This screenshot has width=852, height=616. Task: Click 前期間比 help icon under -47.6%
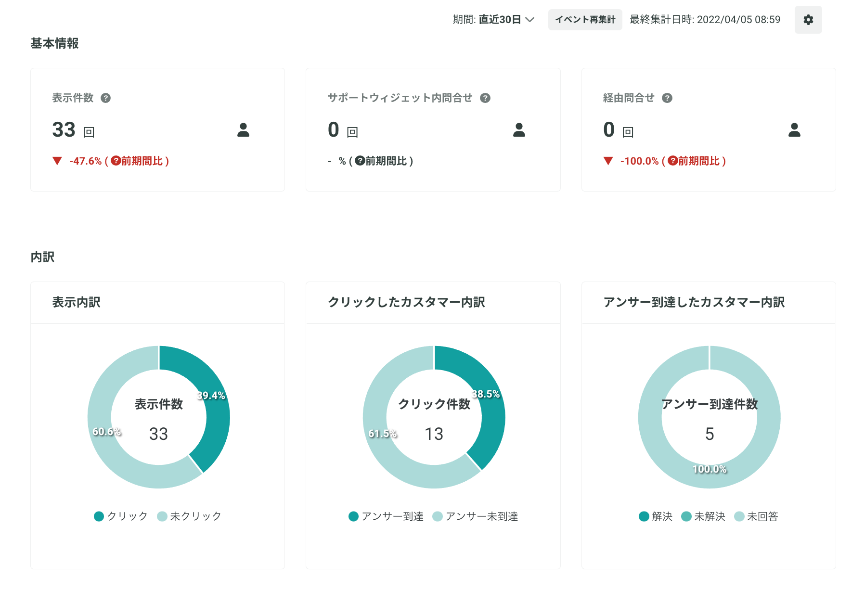click(x=116, y=161)
